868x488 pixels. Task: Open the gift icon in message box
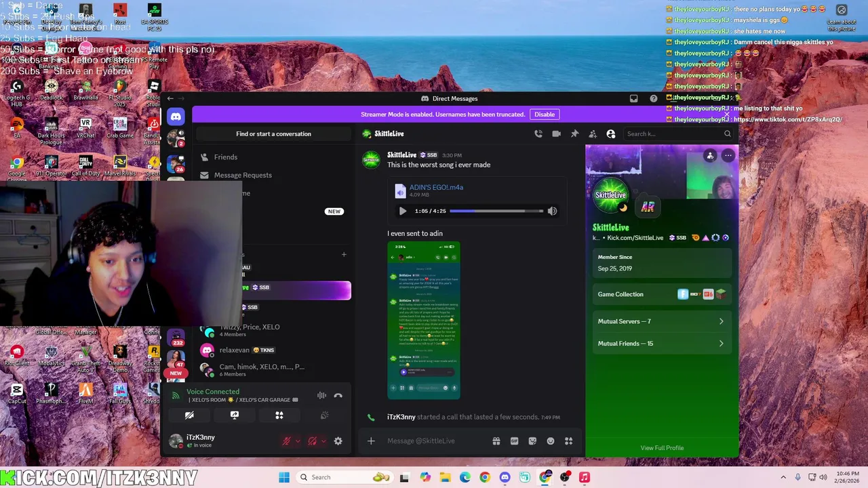(496, 441)
